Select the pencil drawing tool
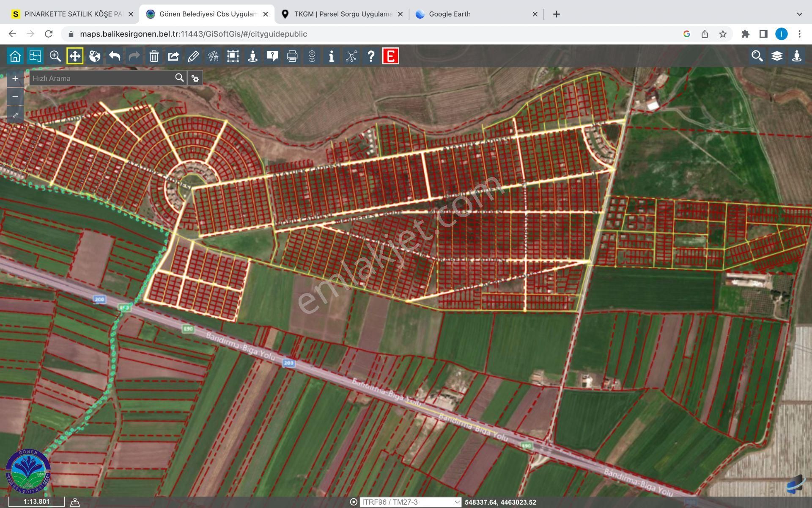812x508 pixels. (193, 56)
